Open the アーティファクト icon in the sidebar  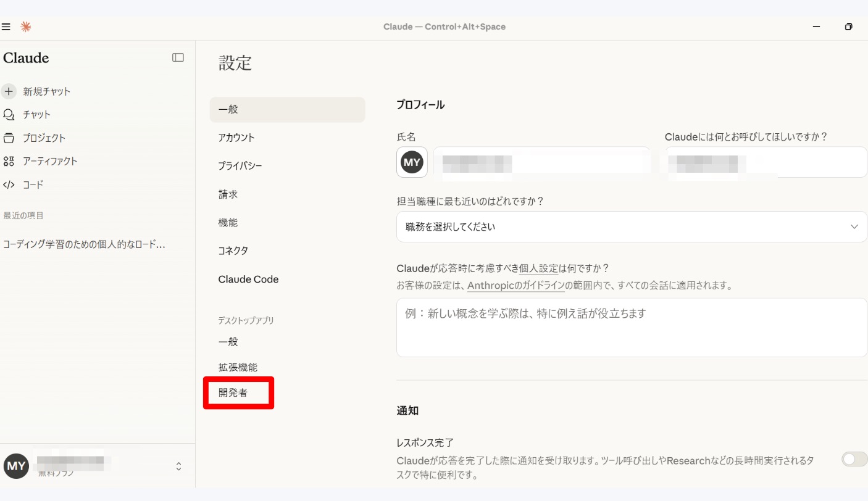pyautogui.click(x=9, y=162)
